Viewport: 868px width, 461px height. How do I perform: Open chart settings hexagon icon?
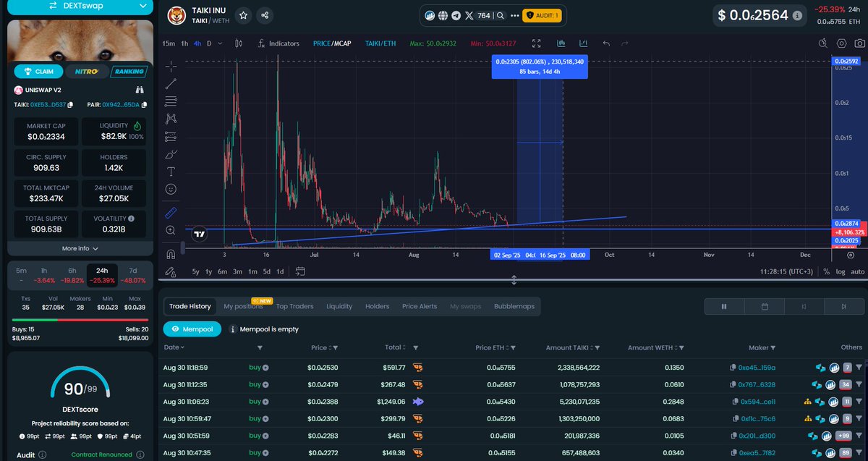(x=843, y=43)
